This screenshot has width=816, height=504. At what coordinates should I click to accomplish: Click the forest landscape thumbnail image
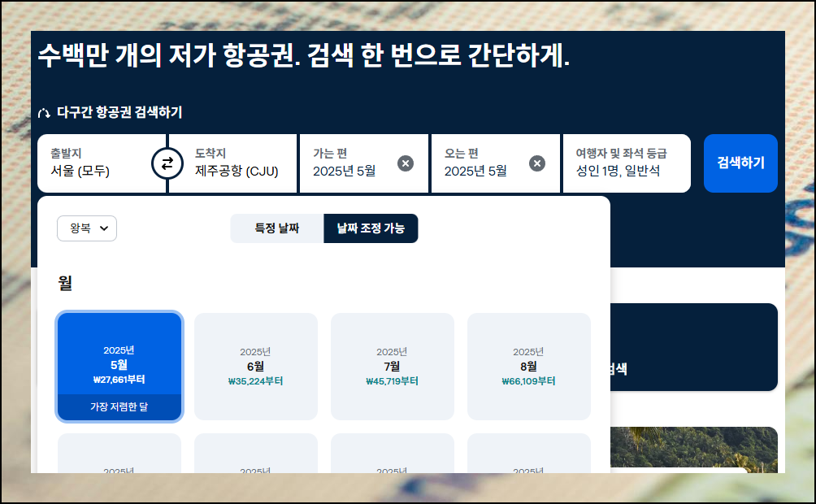coord(694,450)
